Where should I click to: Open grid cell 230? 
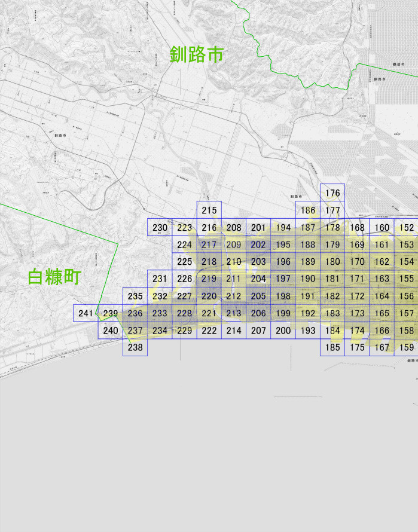coord(160,227)
